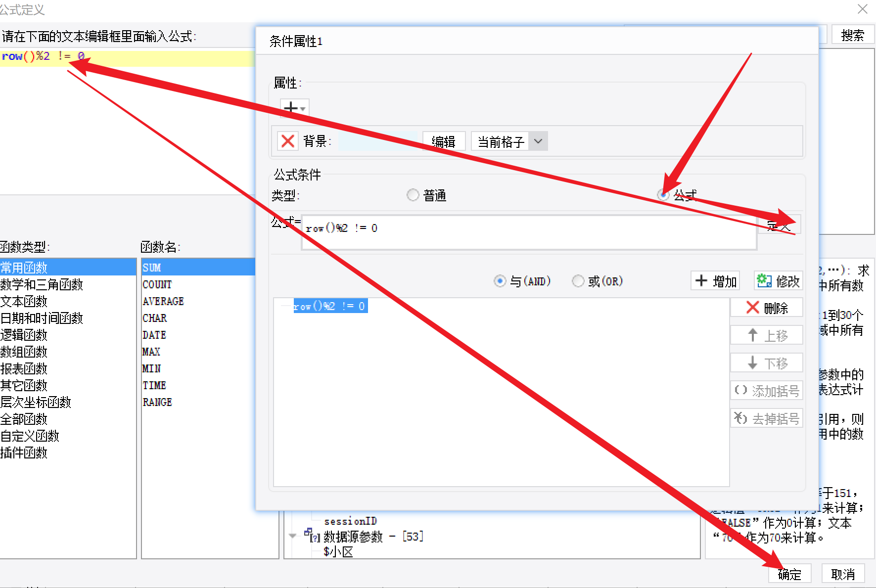Select AVERAGE in function name list
The width and height of the screenshot is (876, 588).
[x=198, y=301]
